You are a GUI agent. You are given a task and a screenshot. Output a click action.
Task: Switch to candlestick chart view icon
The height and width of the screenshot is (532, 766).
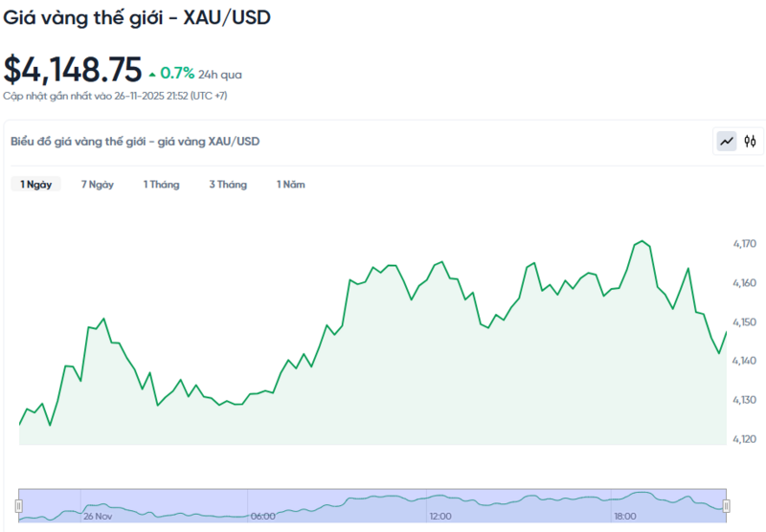pyautogui.click(x=750, y=142)
